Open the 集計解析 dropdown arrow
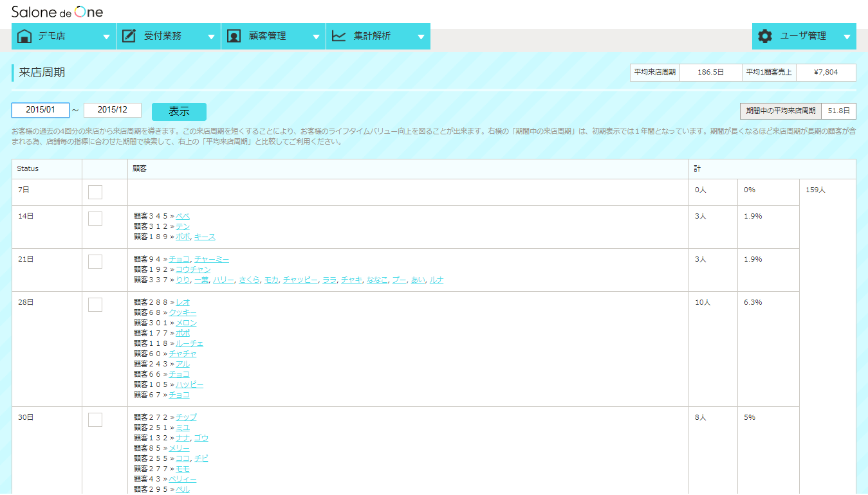 pos(422,36)
